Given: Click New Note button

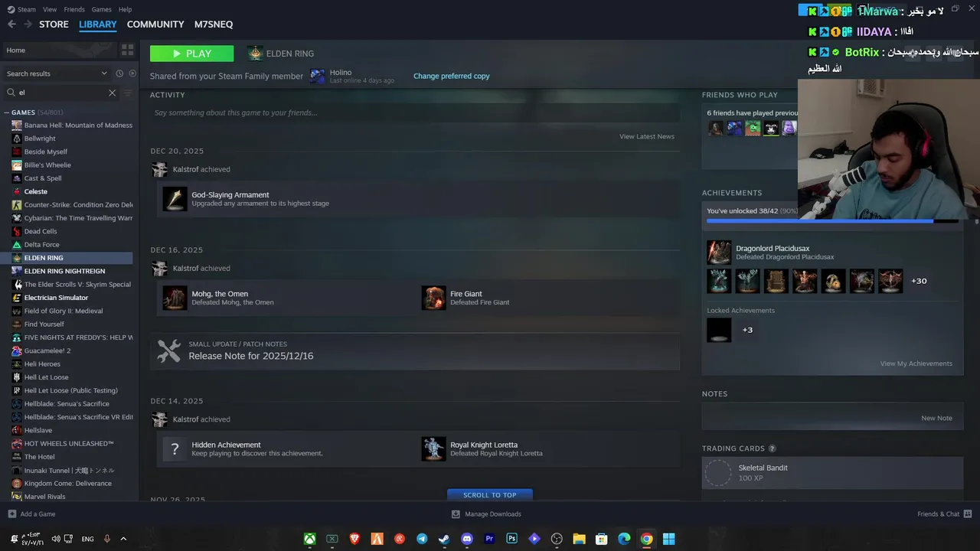Looking at the screenshot, I should (936, 418).
